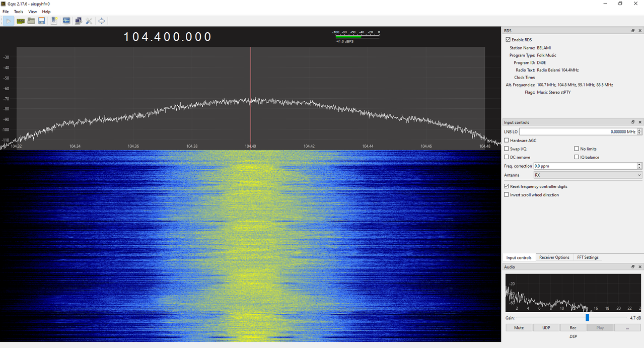Click the Play audio button

click(x=600, y=327)
